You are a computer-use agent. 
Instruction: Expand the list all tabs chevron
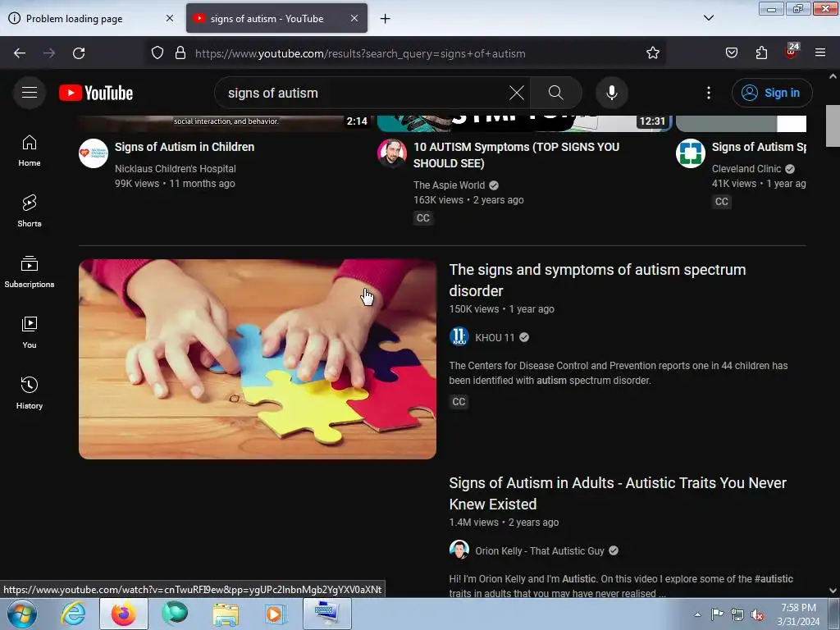click(x=708, y=18)
